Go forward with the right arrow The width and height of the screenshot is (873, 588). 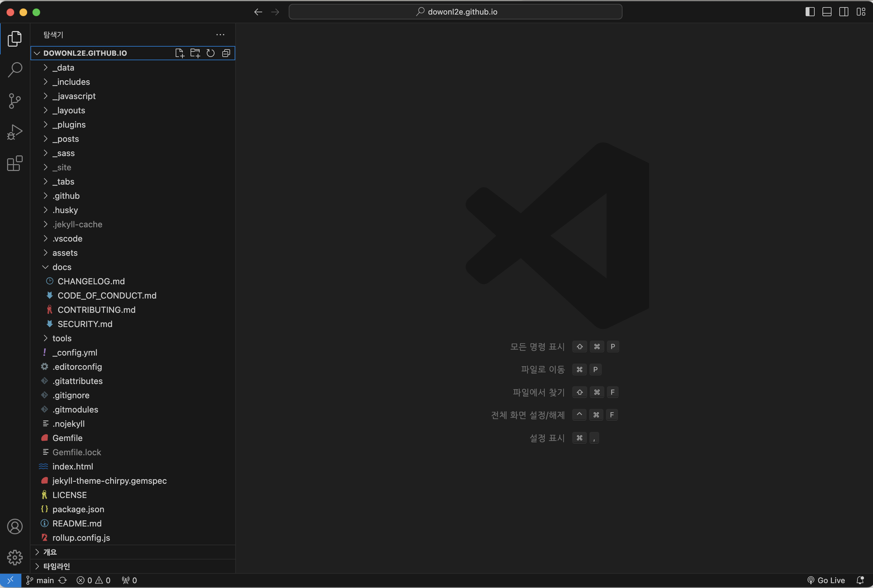[275, 12]
